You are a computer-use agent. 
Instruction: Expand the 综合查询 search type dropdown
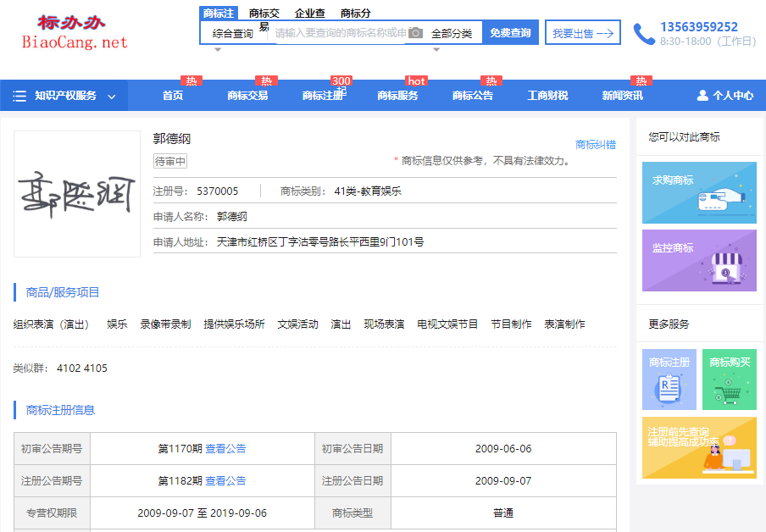pos(233,34)
